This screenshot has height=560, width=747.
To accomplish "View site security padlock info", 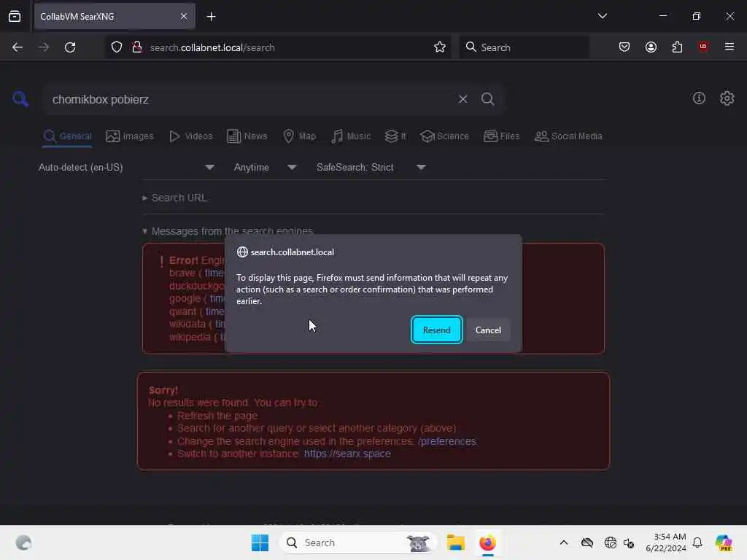I will pyautogui.click(x=137, y=47).
